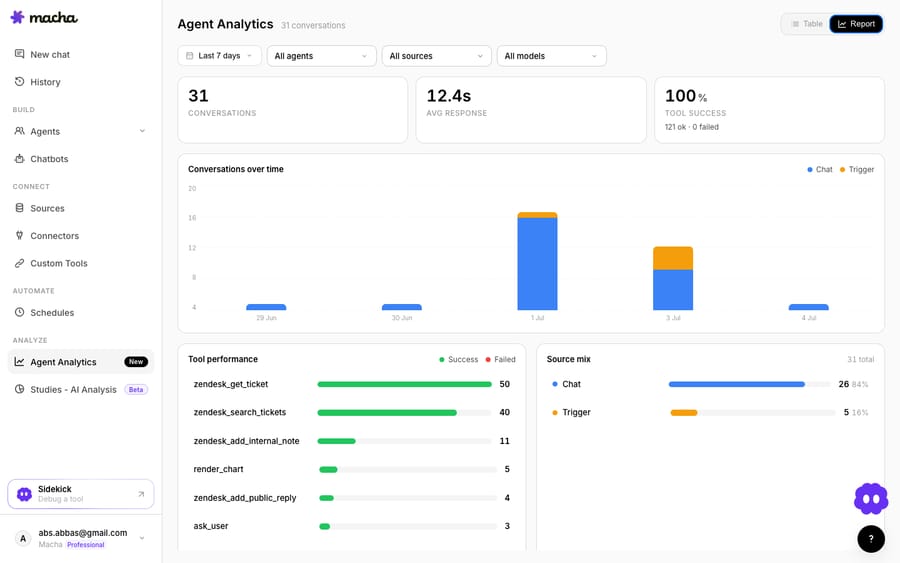The width and height of the screenshot is (900, 563).
Task: Click the Macha logo icon
Action: point(17,17)
